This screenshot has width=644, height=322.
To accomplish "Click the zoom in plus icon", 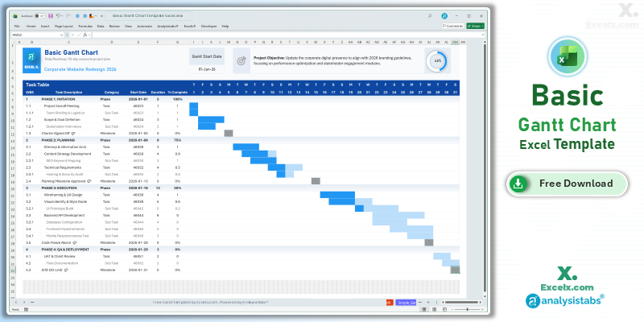I will point(482,309).
